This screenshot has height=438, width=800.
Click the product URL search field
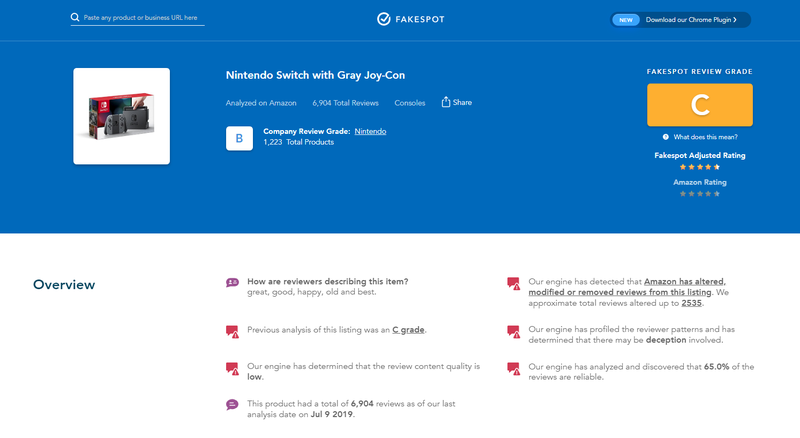140,18
